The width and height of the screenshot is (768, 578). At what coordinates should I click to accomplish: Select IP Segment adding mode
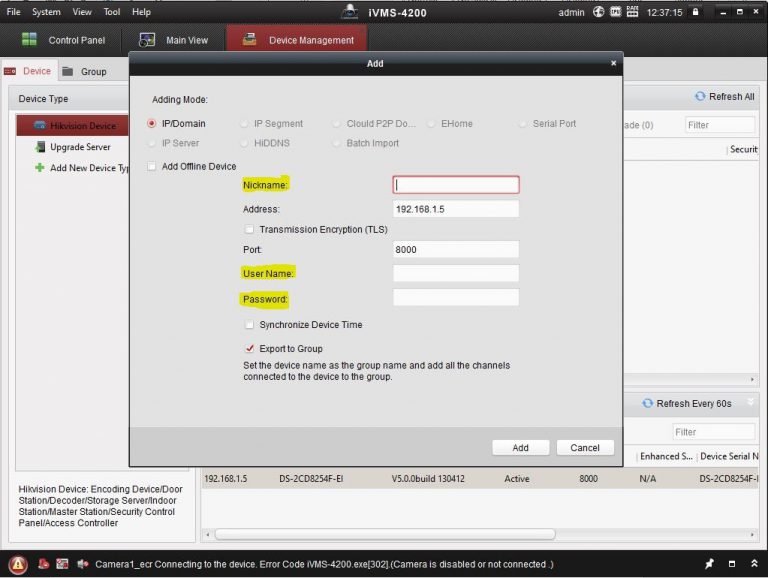tap(244, 123)
